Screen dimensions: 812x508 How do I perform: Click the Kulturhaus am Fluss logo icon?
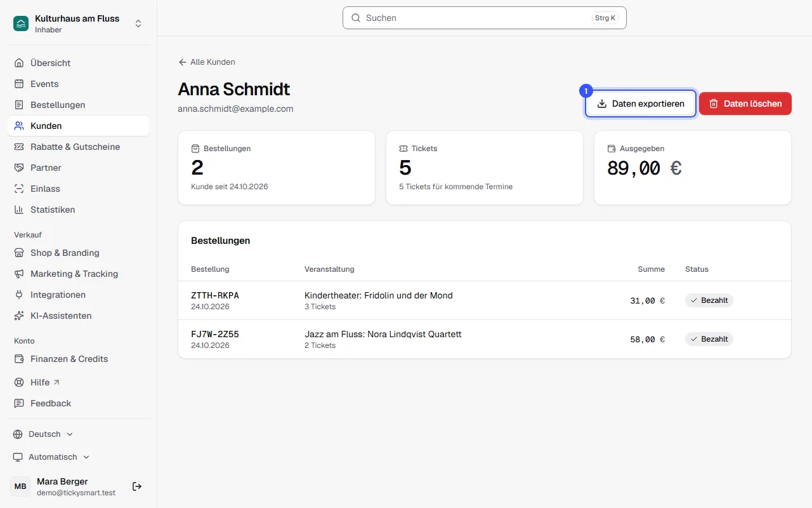[21, 23]
